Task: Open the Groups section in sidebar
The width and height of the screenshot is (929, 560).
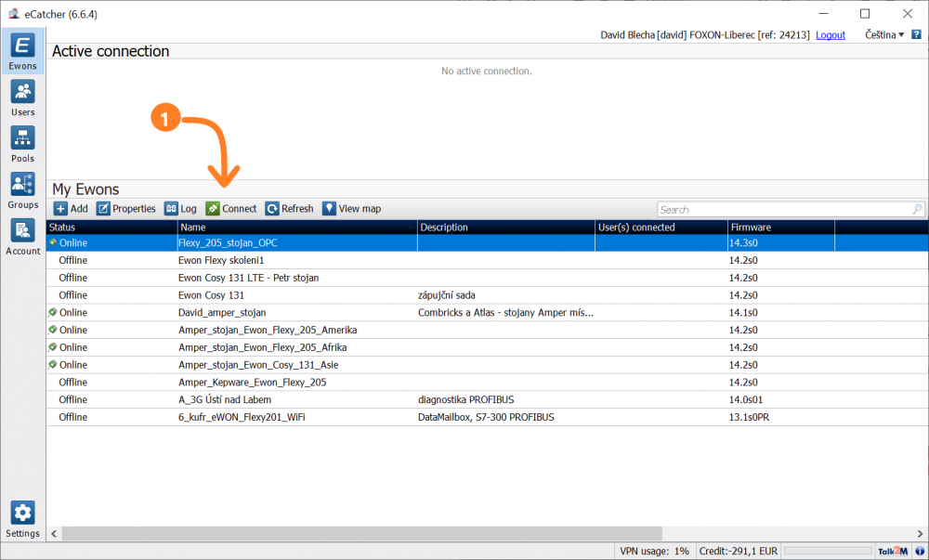Action: [22, 190]
